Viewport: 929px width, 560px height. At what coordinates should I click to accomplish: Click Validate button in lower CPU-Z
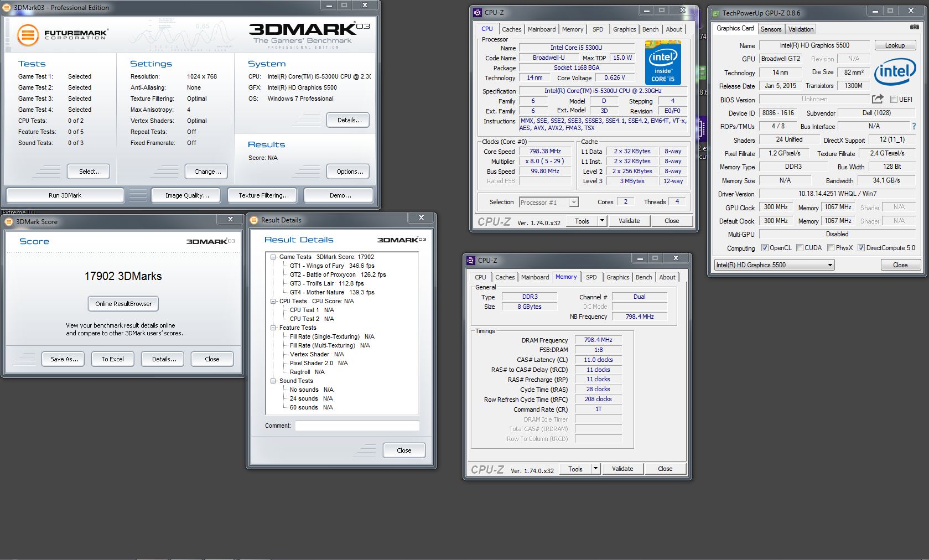pos(622,469)
